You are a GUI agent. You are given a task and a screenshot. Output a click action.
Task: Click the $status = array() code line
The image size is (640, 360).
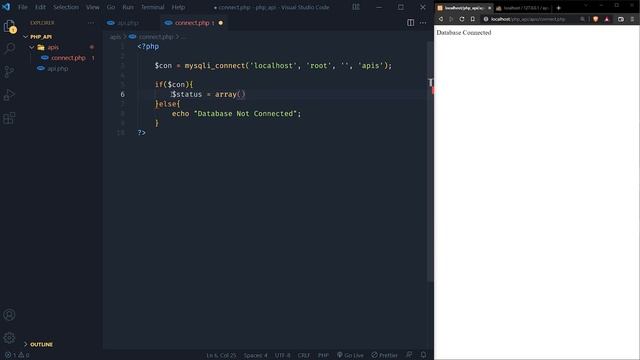pos(208,94)
